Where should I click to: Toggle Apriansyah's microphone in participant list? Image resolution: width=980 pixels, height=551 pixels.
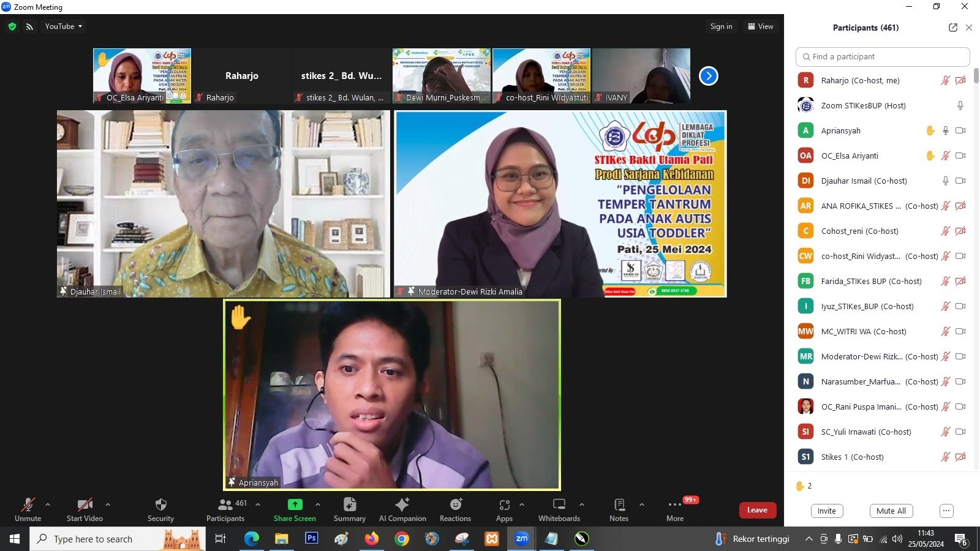click(945, 130)
